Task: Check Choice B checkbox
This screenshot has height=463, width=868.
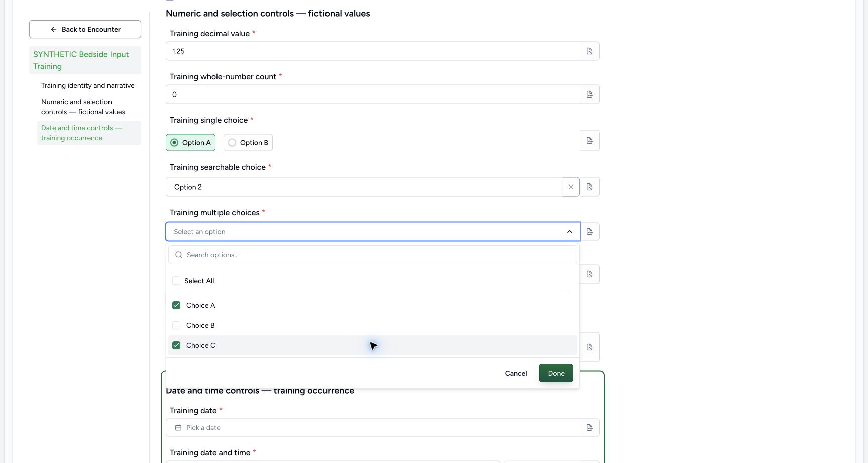Action: pos(176,326)
